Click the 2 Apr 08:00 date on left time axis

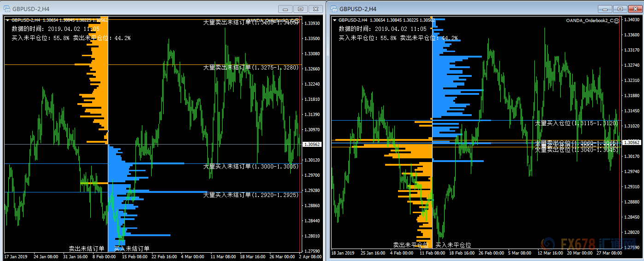click(310, 256)
